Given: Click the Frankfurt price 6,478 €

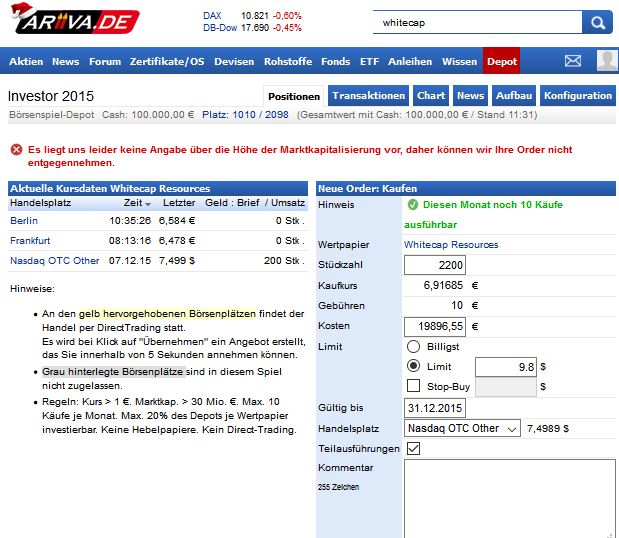Looking at the screenshot, I should pos(177,240).
